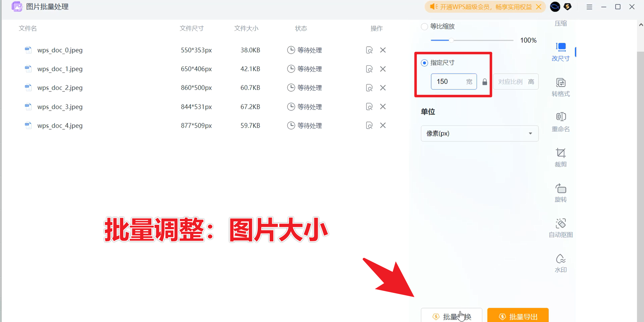Open the 重命名 rename tool

point(560,122)
